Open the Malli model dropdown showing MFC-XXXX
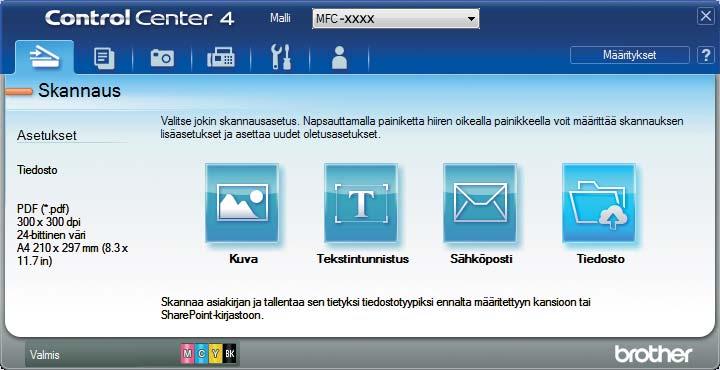The image size is (720, 370). click(x=396, y=19)
